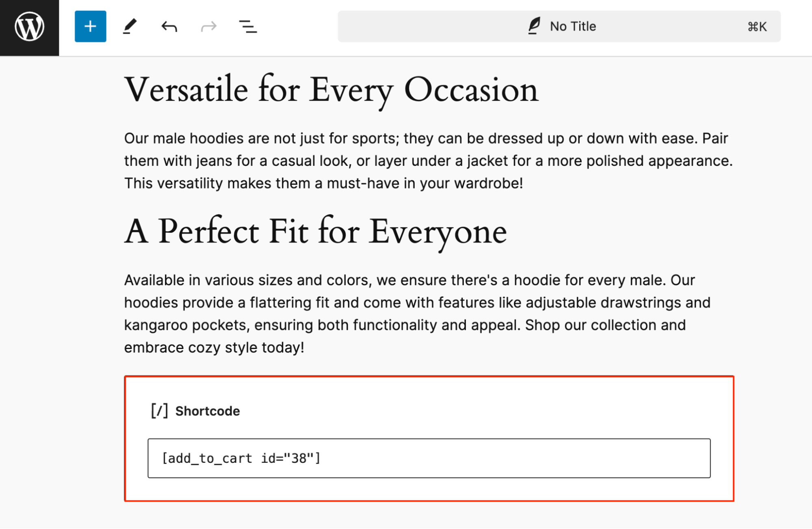This screenshot has width=812, height=529.
Task: Click the feather icon in the command bar
Action: [534, 26]
